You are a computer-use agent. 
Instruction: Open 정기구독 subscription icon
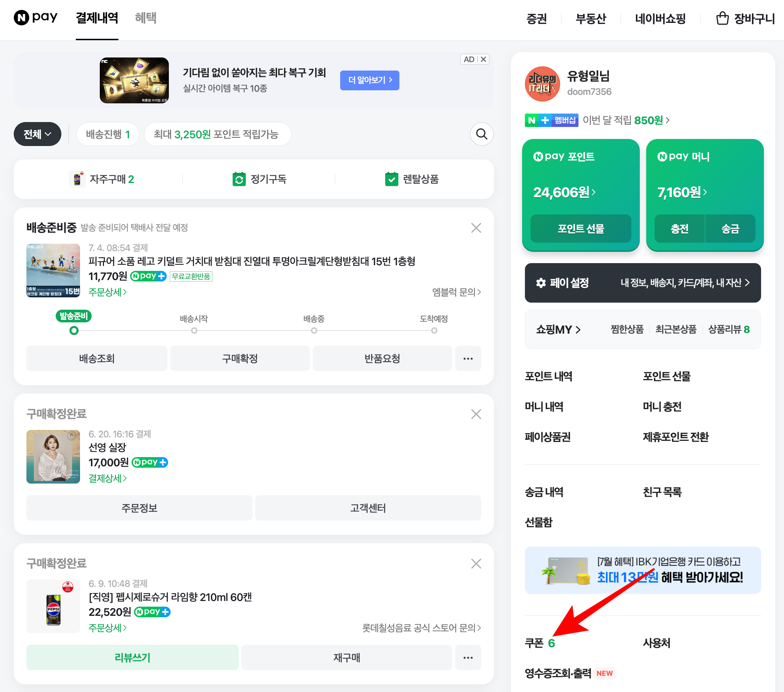pos(239,179)
